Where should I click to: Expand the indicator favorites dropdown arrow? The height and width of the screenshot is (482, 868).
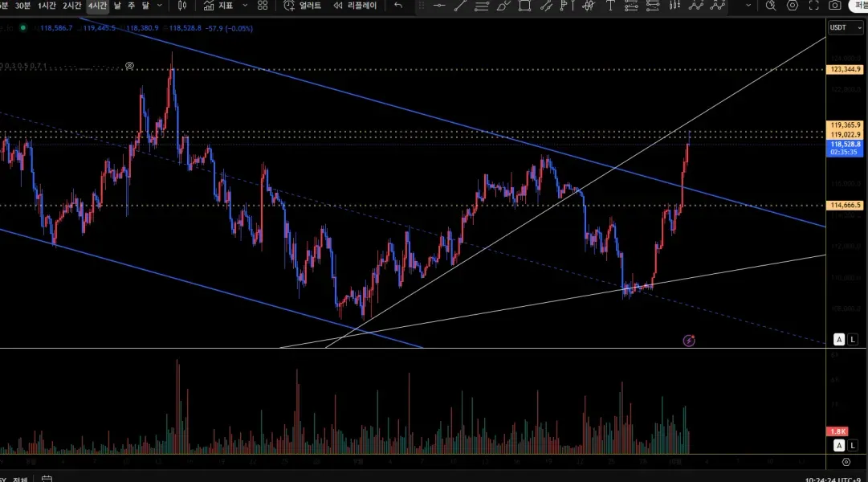(245, 6)
